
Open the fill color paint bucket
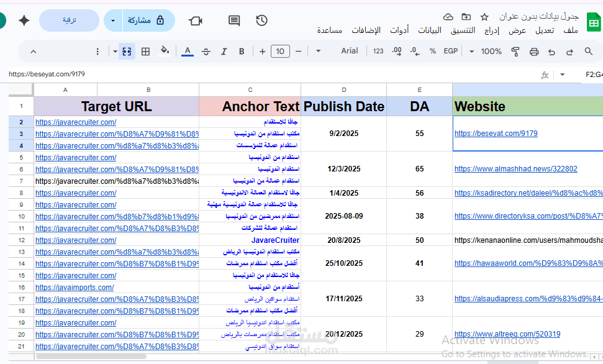click(x=165, y=51)
